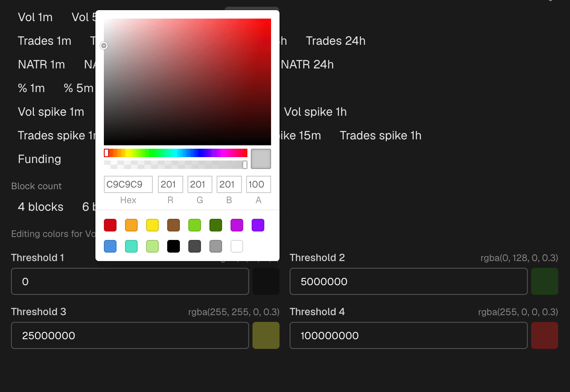
Task: Select NATR 24h metric
Action: 307,65
